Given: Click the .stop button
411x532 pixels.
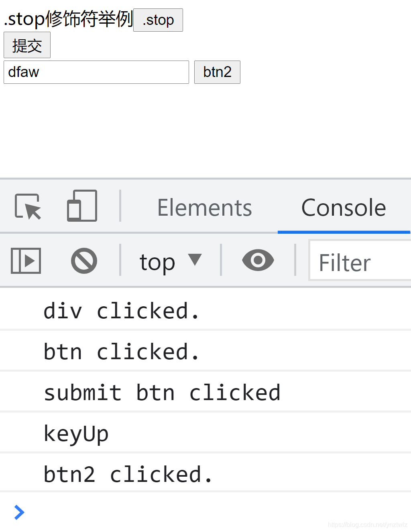Looking at the screenshot, I should (x=158, y=20).
